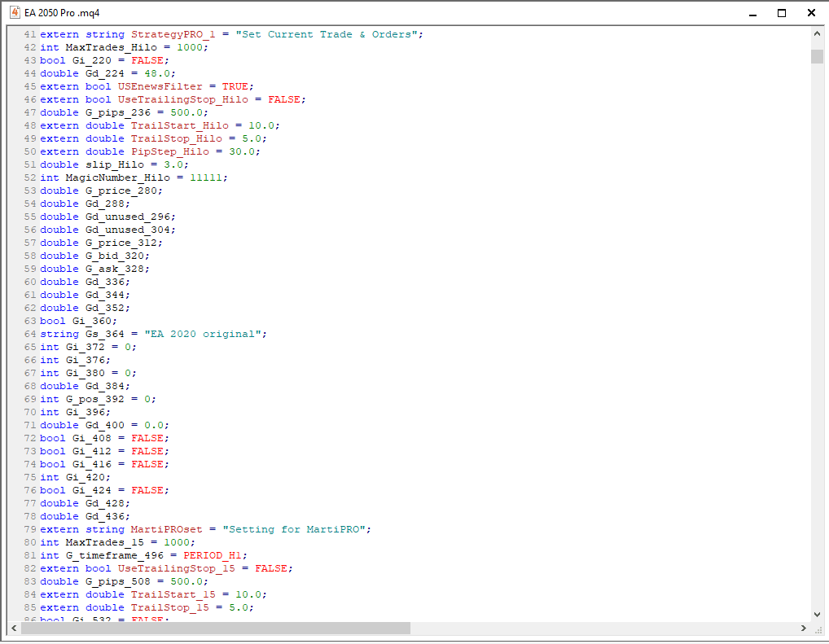Click the vertical scrollbar up arrow
This screenshot has width=829, height=644.
[817, 34]
